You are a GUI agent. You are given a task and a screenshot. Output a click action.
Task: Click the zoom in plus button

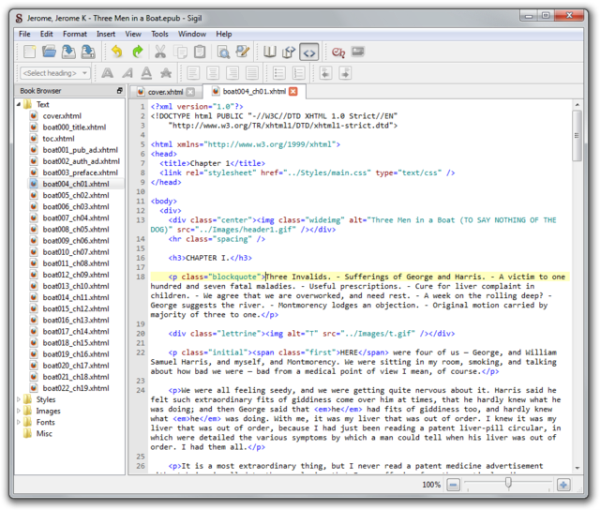563,484
